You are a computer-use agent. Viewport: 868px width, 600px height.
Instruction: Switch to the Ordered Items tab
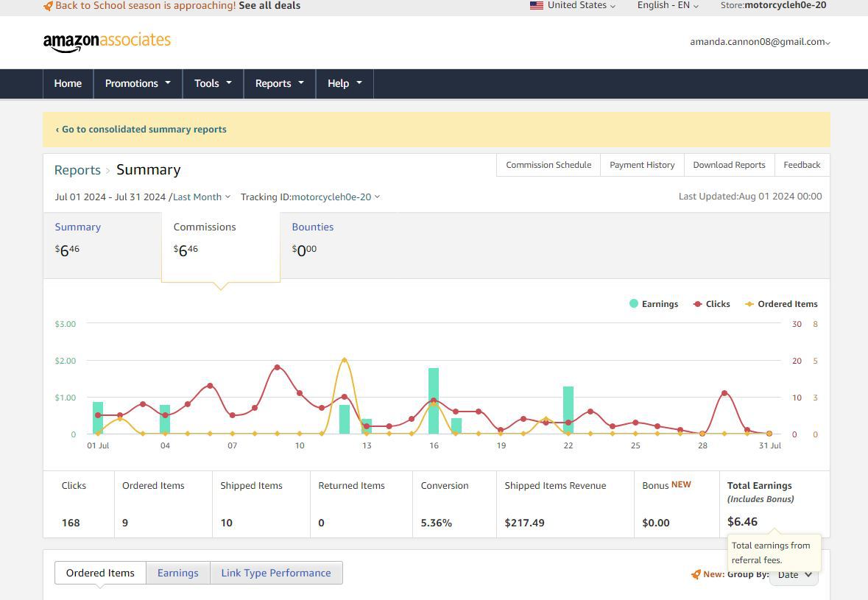(x=100, y=573)
